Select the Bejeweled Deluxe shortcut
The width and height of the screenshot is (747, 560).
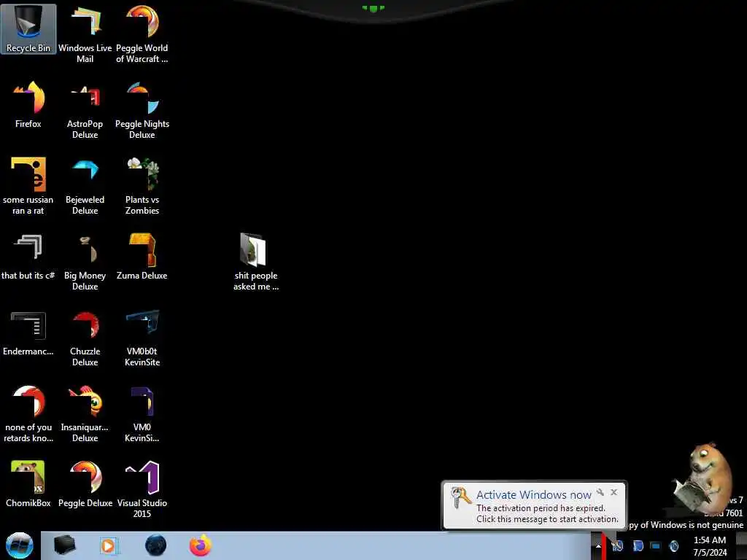[85, 186]
